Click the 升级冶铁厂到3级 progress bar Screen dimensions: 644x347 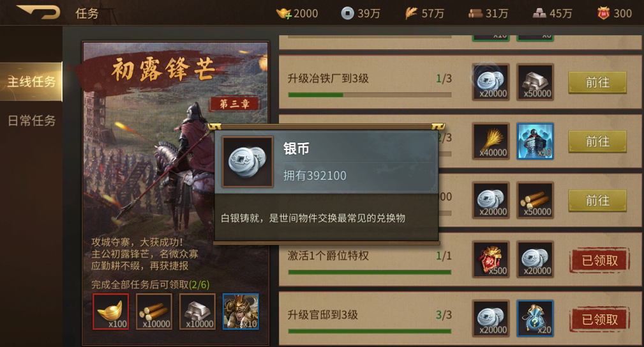370,95
